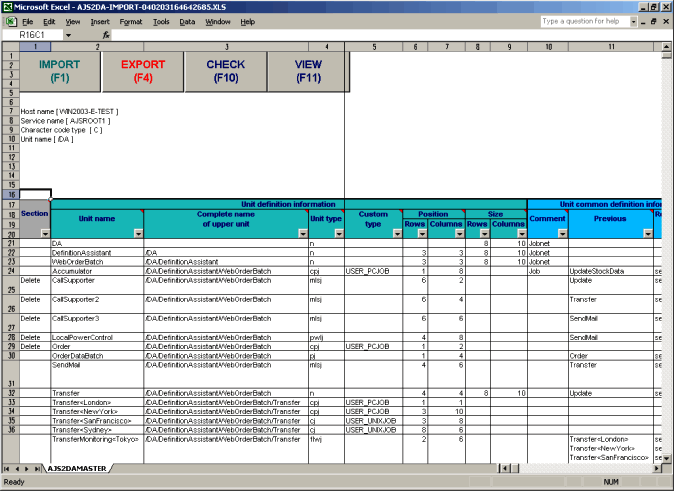Open the Unit name filter dropdown
The width and height of the screenshot is (674, 491).
138,233
